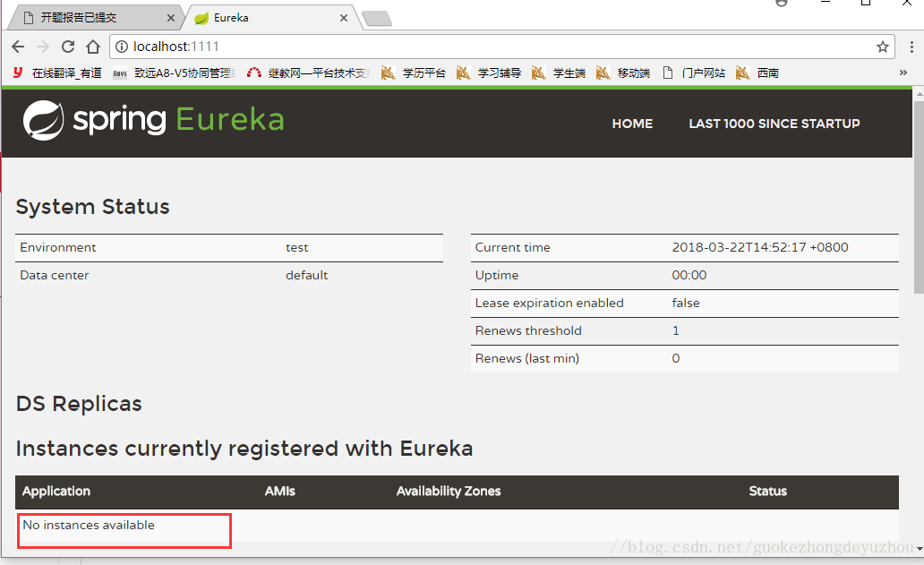Open 西南 bookmark
This screenshot has height=565, width=924.
[x=757, y=73]
